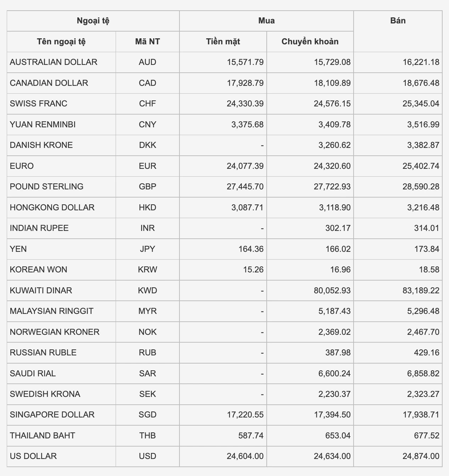Click the Ngoại tệ column header

[93, 21]
